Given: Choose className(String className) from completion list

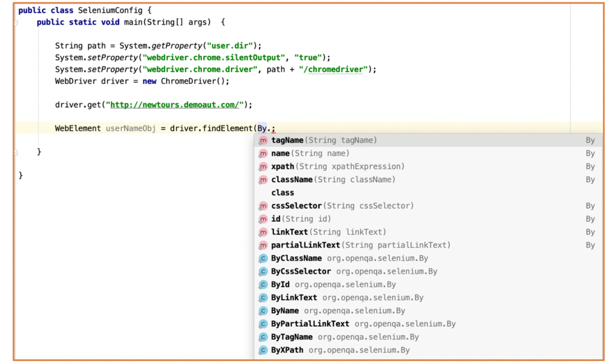Looking at the screenshot, I should (x=428, y=179).
